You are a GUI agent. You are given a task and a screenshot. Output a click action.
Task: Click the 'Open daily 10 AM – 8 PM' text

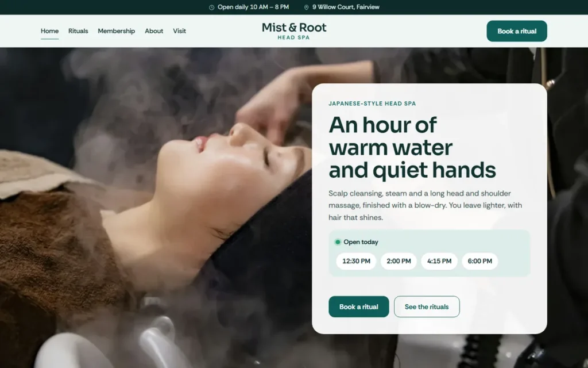(253, 7)
